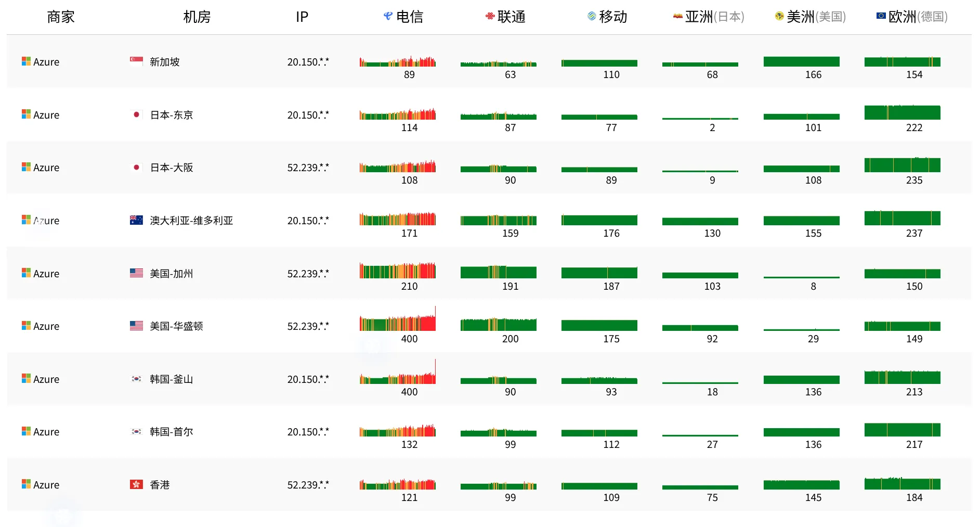This screenshot has height=527, width=980.
Task: Click the 香港 row IP address 52.239.*.*
Action: click(308, 485)
